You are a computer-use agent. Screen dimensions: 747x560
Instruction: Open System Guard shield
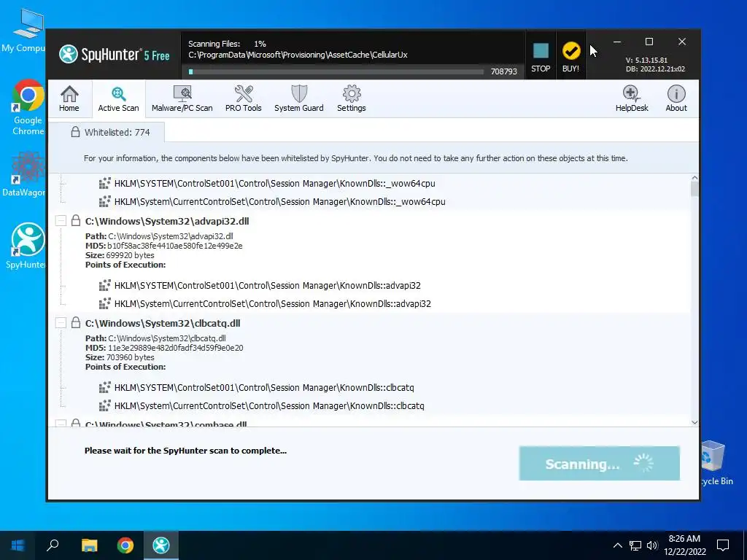[x=298, y=98]
